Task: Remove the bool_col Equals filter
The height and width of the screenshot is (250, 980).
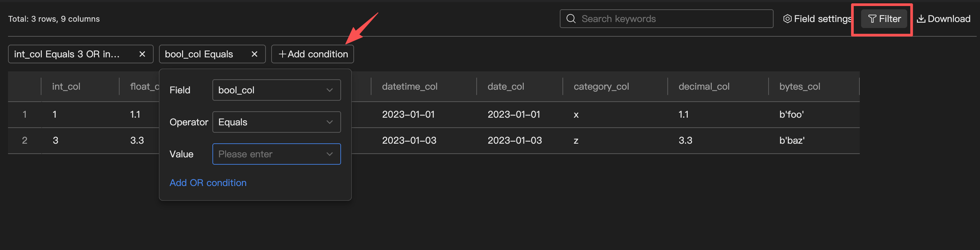Action: coord(255,54)
